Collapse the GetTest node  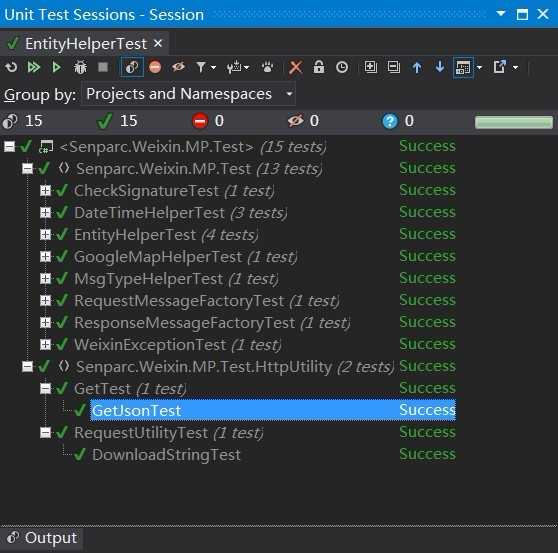[x=45, y=389]
